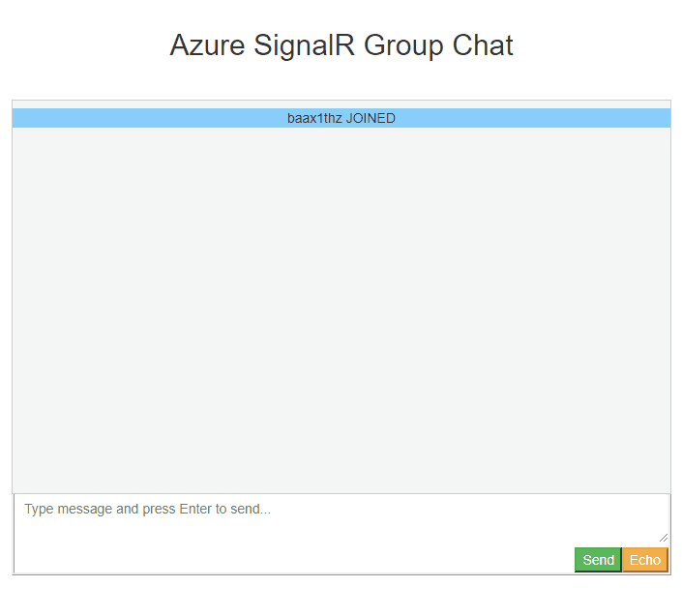The width and height of the screenshot is (682, 616).
Task: Click the green Send button
Action: (598, 560)
